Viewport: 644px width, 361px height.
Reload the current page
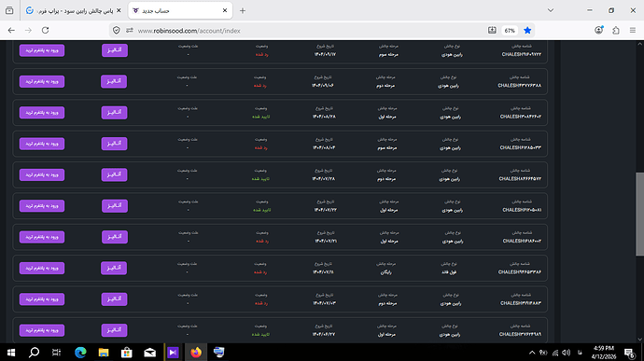tap(45, 31)
